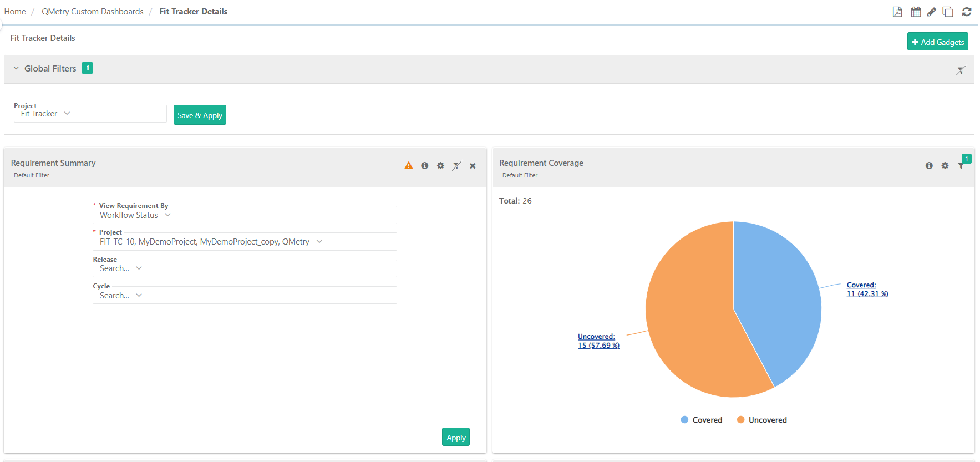The image size is (980, 462).
Task: Click the Requirement Summary title
Action: (53, 163)
